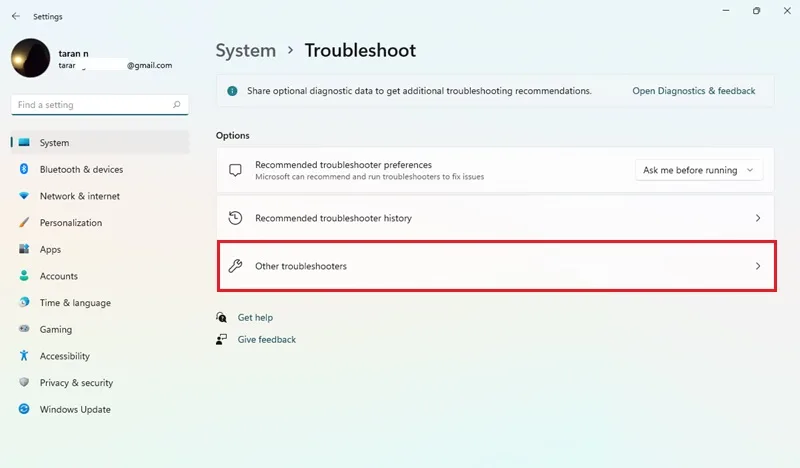Click the Windows Update circular arrows icon

click(24, 409)
